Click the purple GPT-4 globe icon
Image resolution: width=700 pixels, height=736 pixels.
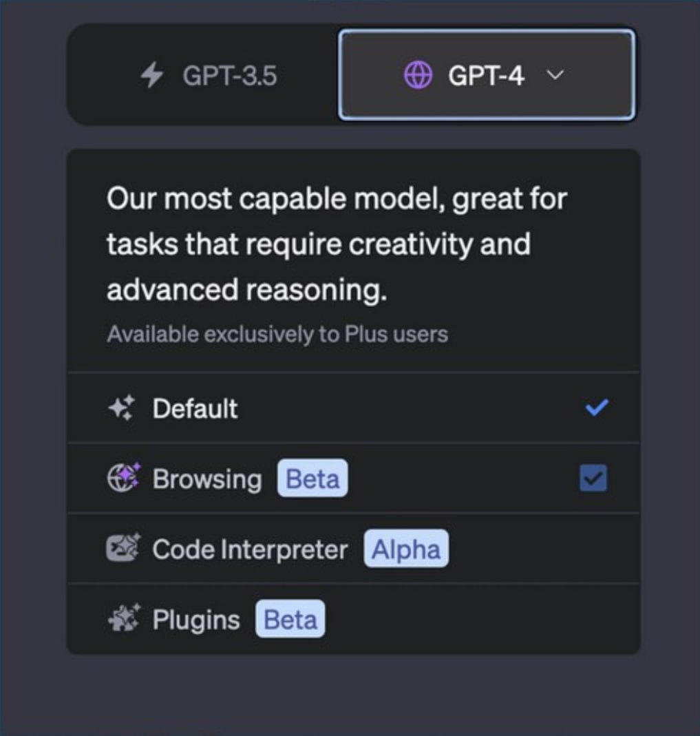click(418, 75)
